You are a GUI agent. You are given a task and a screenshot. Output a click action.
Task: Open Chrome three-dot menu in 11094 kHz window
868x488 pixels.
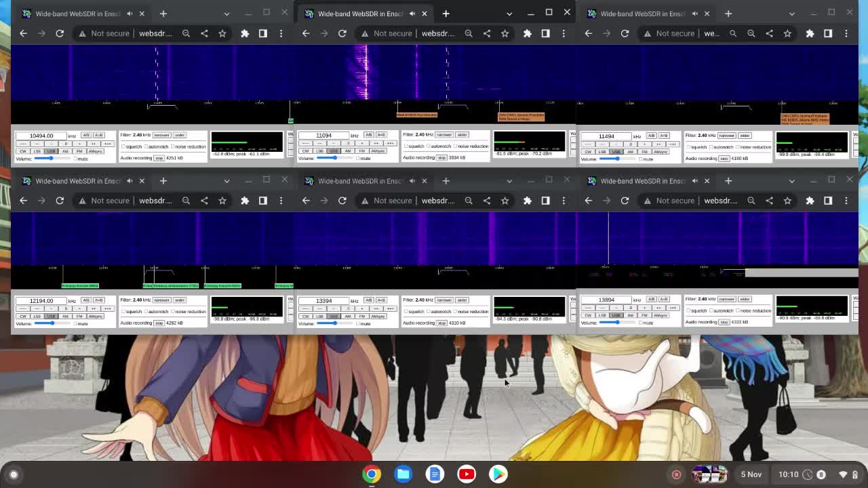click(x=564, y=33)
